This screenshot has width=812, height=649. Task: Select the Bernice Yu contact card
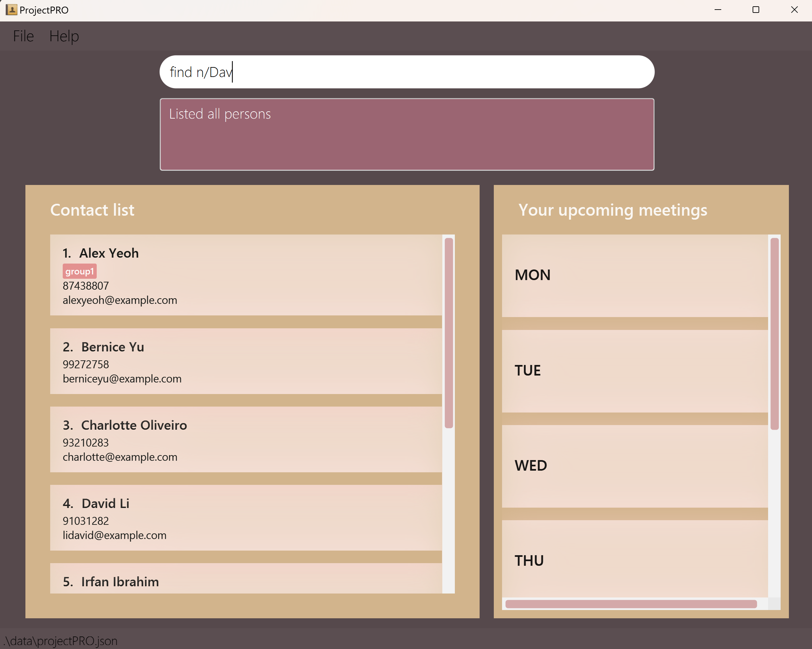246,361
